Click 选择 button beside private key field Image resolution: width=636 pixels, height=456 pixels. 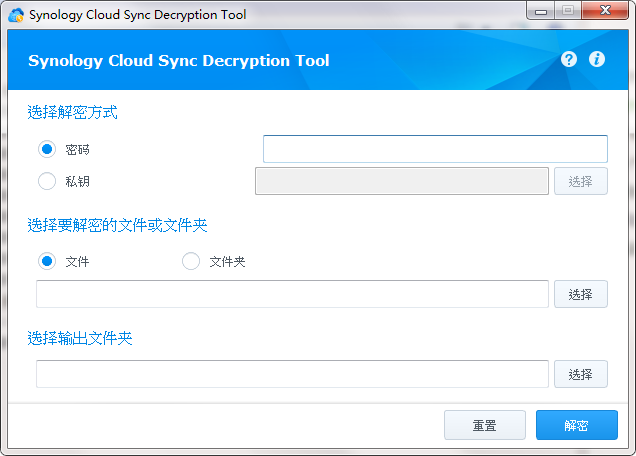580,181
